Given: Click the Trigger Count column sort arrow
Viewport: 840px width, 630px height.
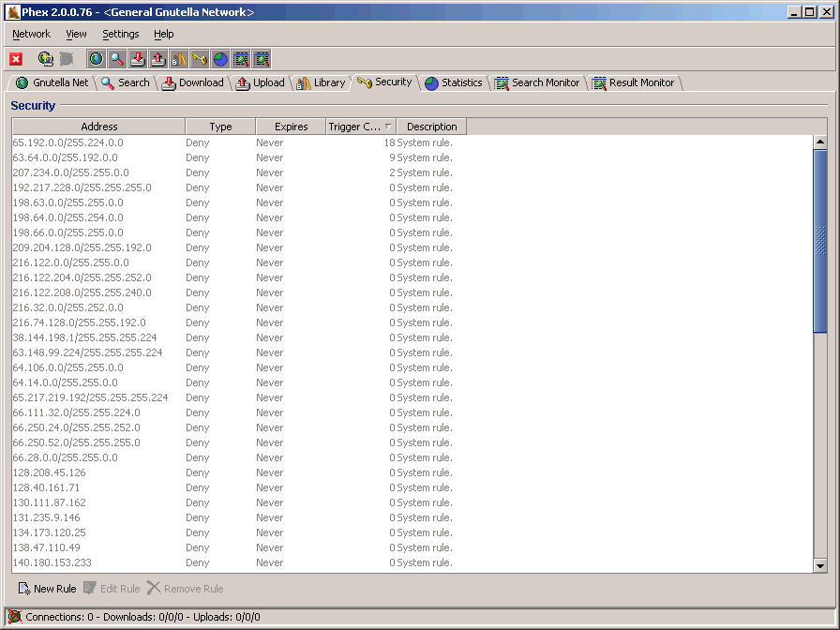Looking at the screenshot, I should (x=388, y=127).
